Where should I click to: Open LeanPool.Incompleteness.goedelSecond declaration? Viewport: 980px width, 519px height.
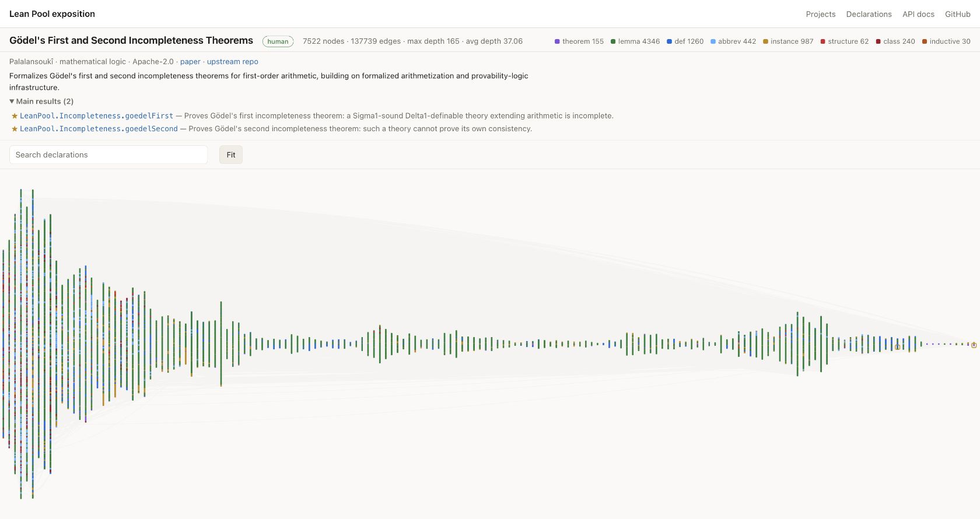[99, 129]
